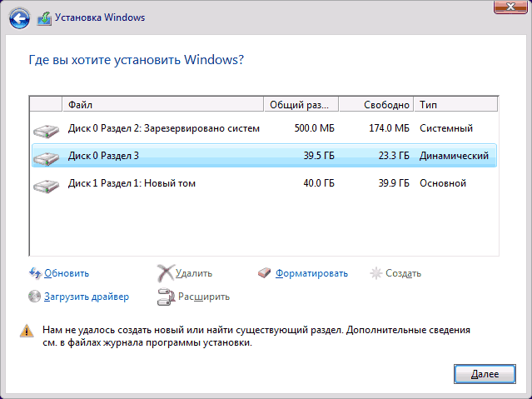
Task: Click the drive icon for Диск 0 Раздел 3
Action: [x=46, y=158]
